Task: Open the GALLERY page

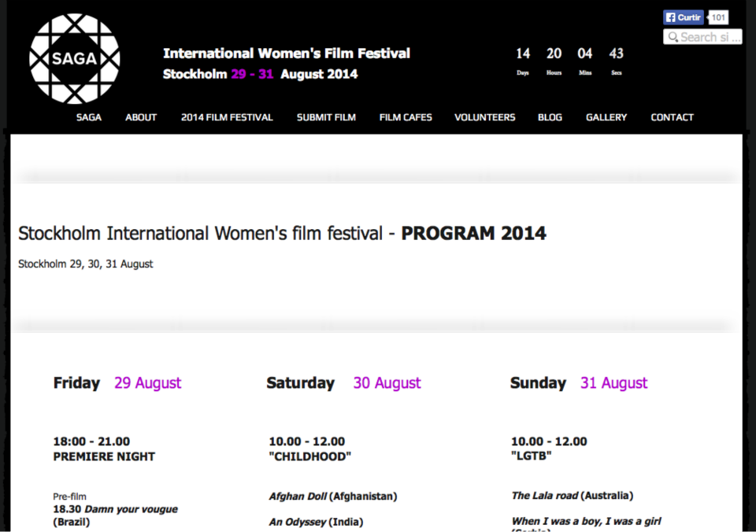Action: coord(606,117)
